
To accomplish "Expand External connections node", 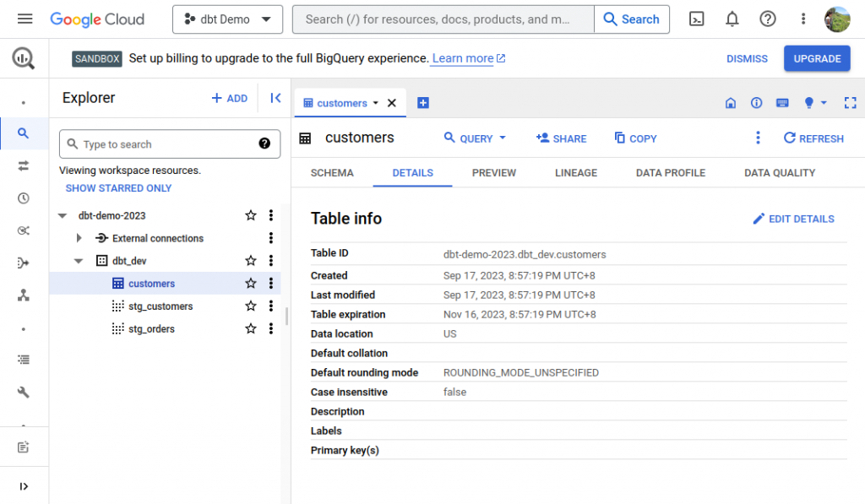I will click(79, 238).
